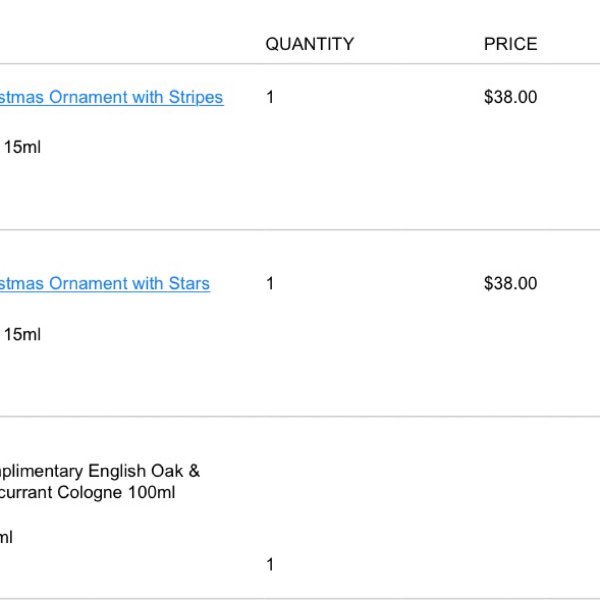Image resolution: width=600 pixels, height=600 pixels.
Task: Open the Ornament with Stars product link
Action: (104, 284)
